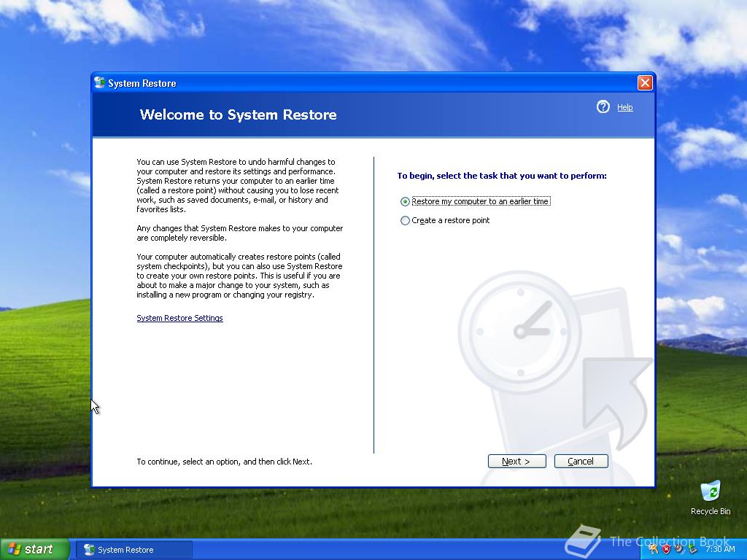Screen dimensions: 747x560
Task: Open the Help link
Action: (624, 107)
